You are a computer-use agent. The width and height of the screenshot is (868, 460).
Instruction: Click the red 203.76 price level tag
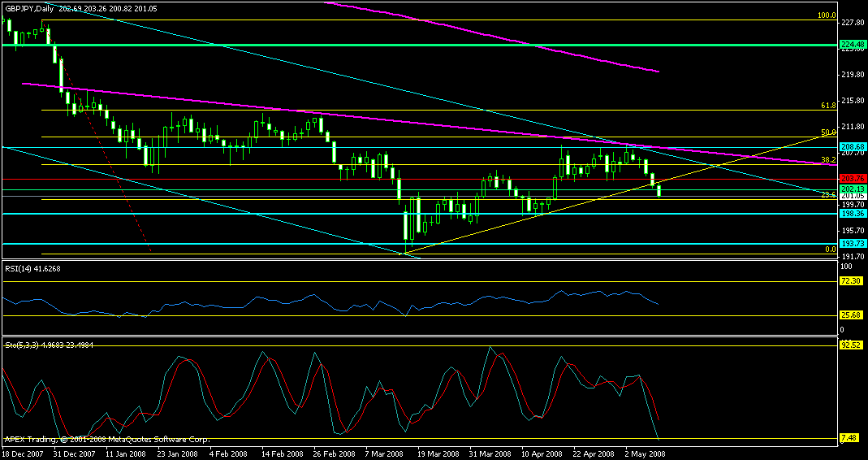tap(850, 179)
